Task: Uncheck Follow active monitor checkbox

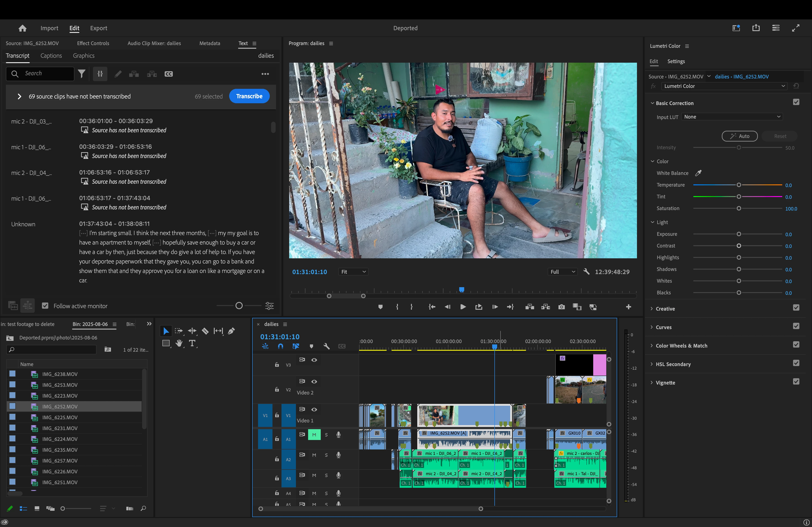Action: pyautogui.click(x=45, y=306)
